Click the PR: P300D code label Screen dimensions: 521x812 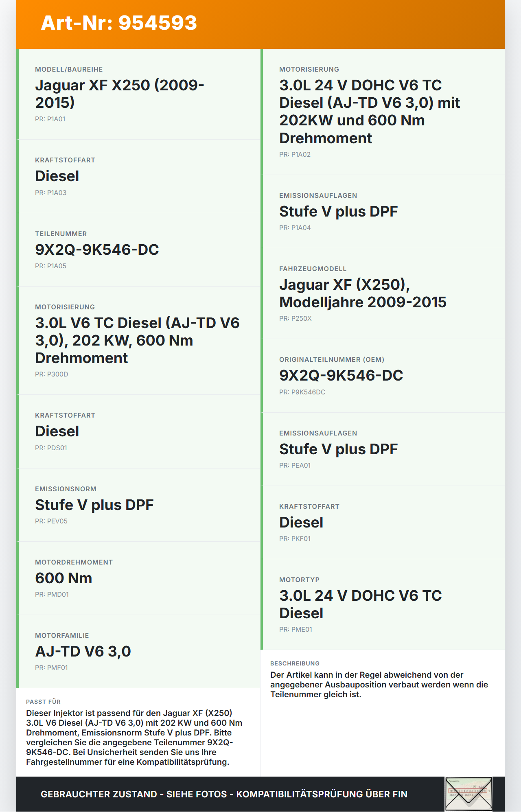pos(52,374)
